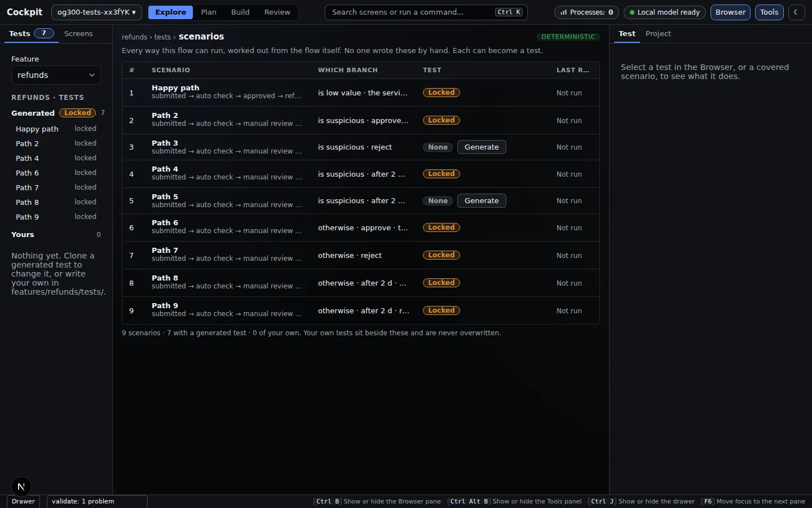Open the Screens tab in sidebar

coord(78,33)
